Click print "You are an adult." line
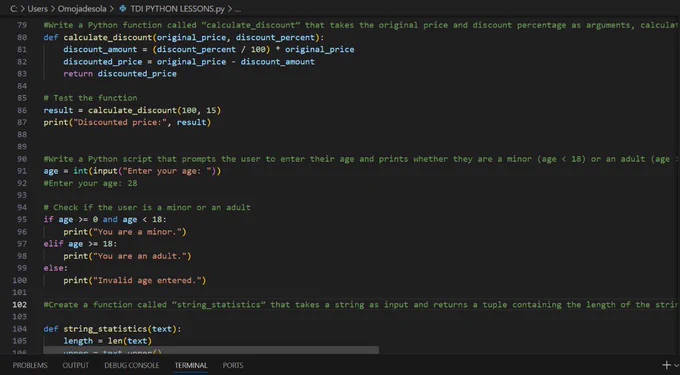Screen dimensions: 680x375 point(127,256)
